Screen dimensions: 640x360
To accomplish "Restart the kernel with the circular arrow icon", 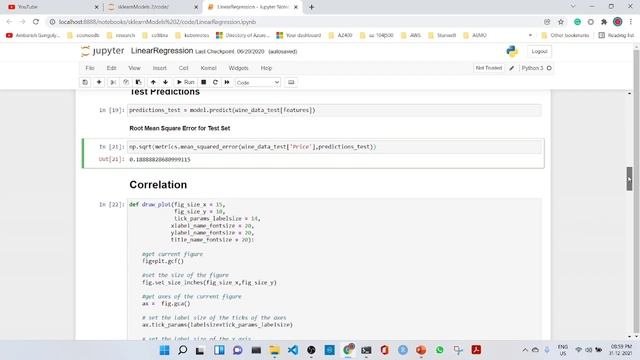I will pos(215,82).
